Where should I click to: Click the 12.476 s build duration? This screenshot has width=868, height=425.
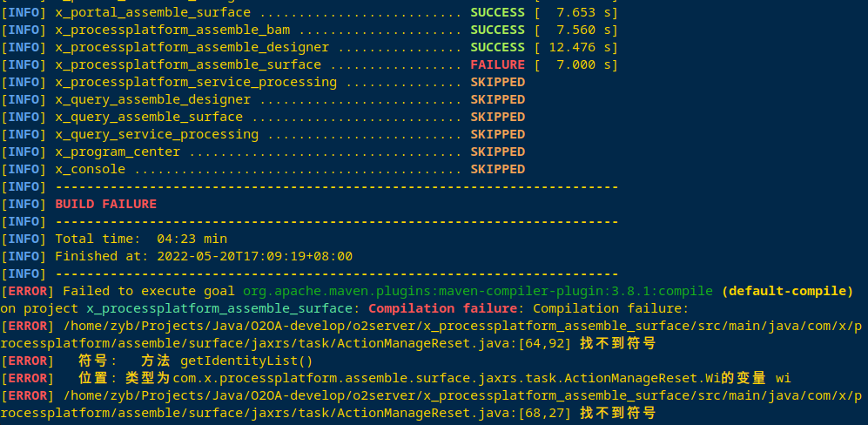tap(580, 47)
